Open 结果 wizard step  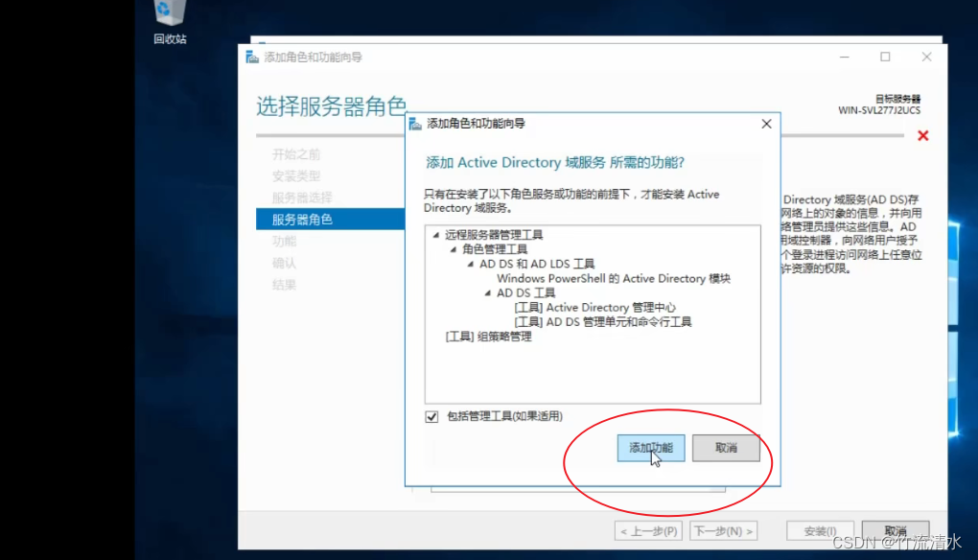(x=285, y=285)
